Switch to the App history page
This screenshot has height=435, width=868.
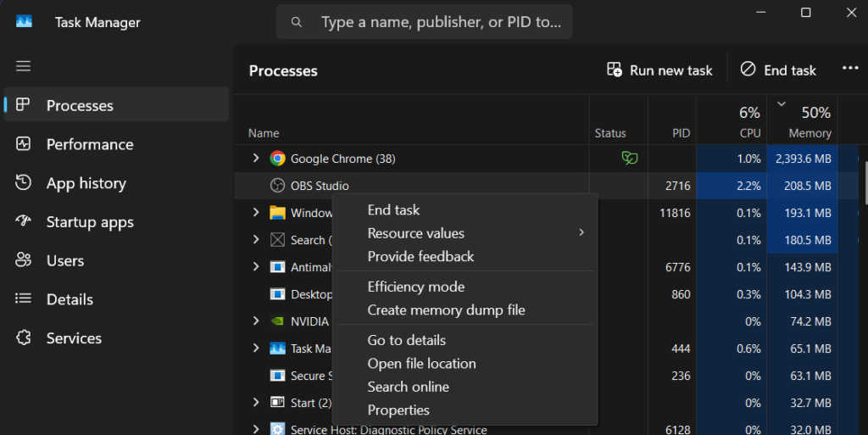pos(116,182)
